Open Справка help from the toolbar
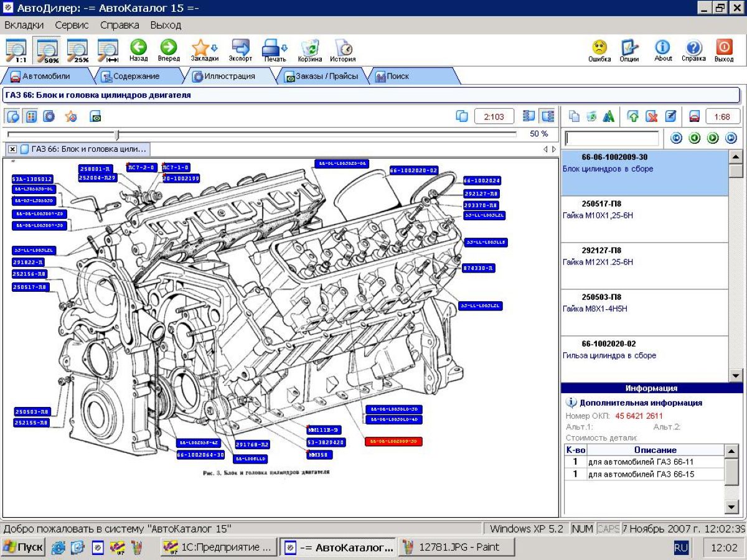The width and height of the screenshot is (747, 560). click(693, 51)
